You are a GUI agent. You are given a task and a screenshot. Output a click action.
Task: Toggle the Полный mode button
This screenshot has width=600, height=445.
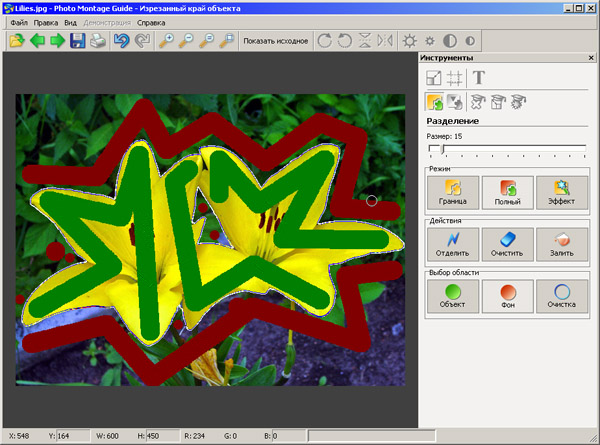tap(508, 192)
